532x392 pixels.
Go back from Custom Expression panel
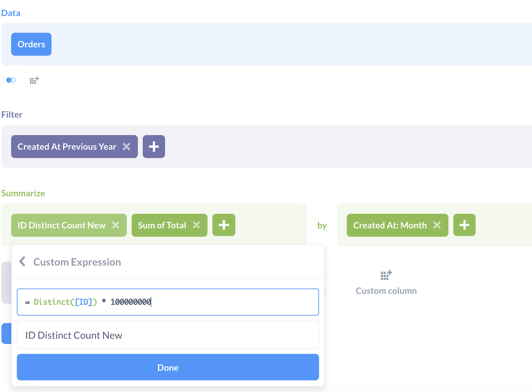point(23,261)
